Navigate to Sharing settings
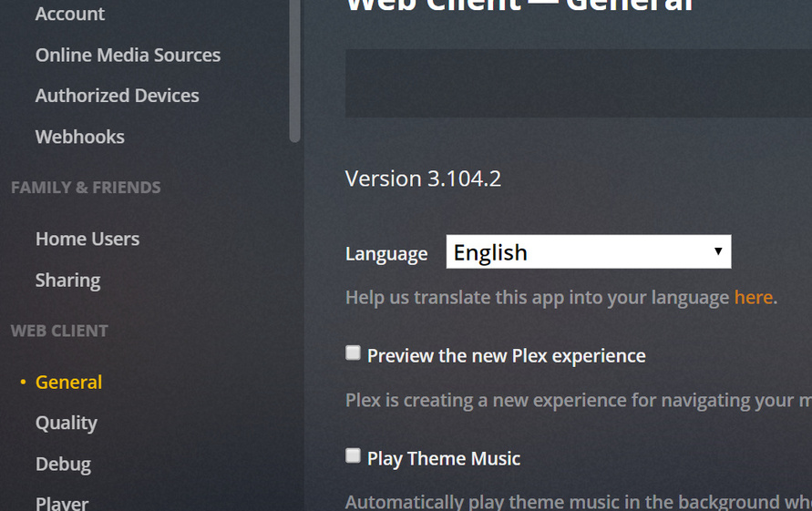Image resolution: width=812 pixels, height=511 pixels. [x=67, y=280]
